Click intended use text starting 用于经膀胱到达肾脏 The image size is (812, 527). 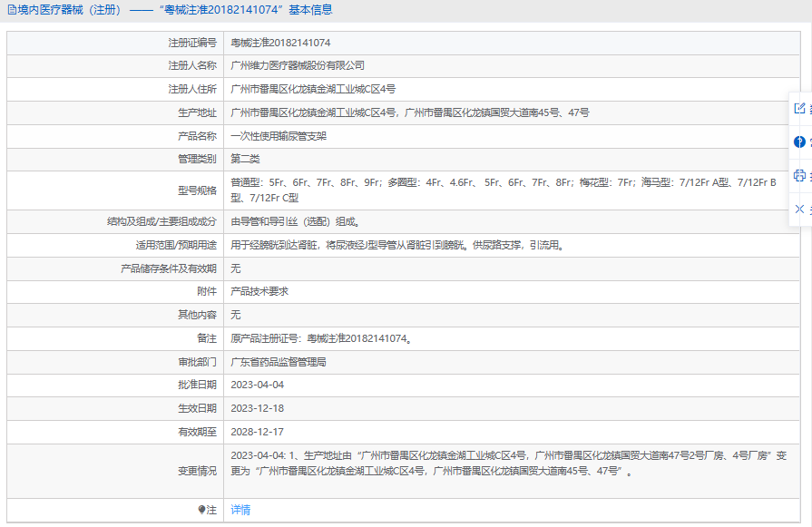(397, 245)
